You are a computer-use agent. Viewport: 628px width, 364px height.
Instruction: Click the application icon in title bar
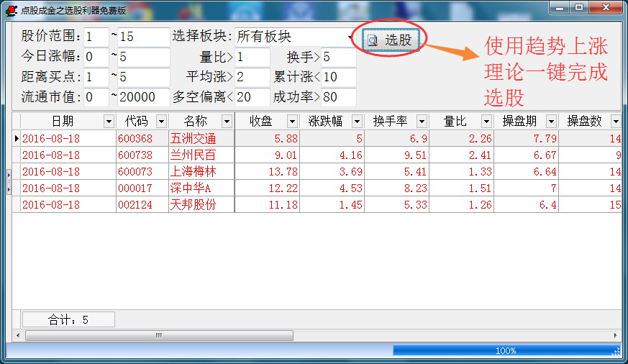(12, 10)
